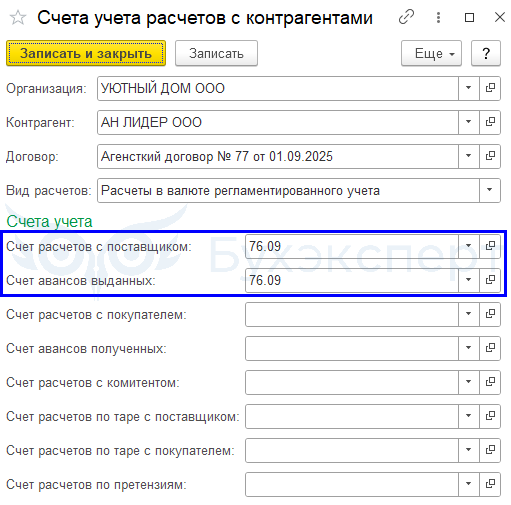Open account for Счет авансов выданных
The image size is (511, 505).
(490, 280)
